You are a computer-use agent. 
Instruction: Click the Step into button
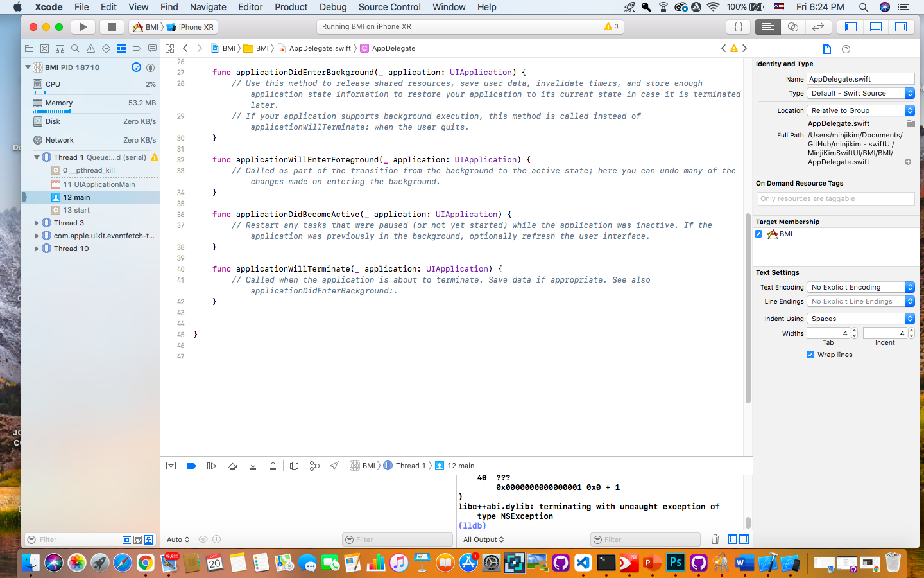tap(253, 466)
